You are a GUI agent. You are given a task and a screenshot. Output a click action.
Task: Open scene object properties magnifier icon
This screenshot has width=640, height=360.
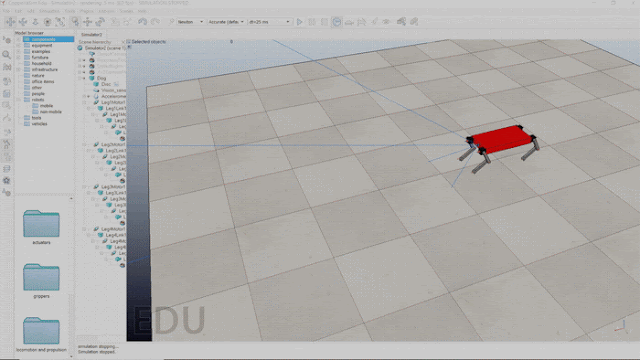pyautogui.click(x=7, y=54)
